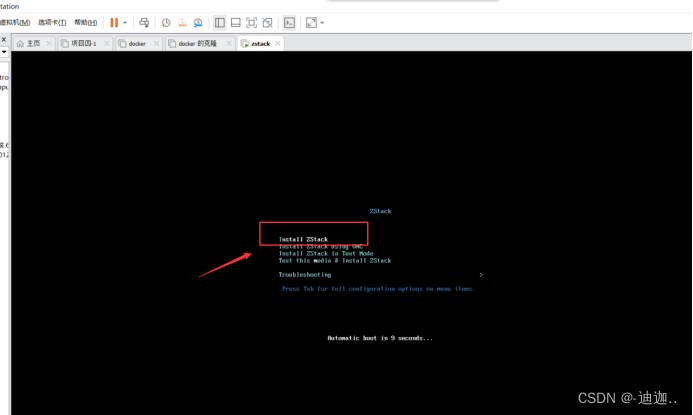Open the power options dropdown beside pause
This screenshot has height=415, width=693.
pos(125,23)
